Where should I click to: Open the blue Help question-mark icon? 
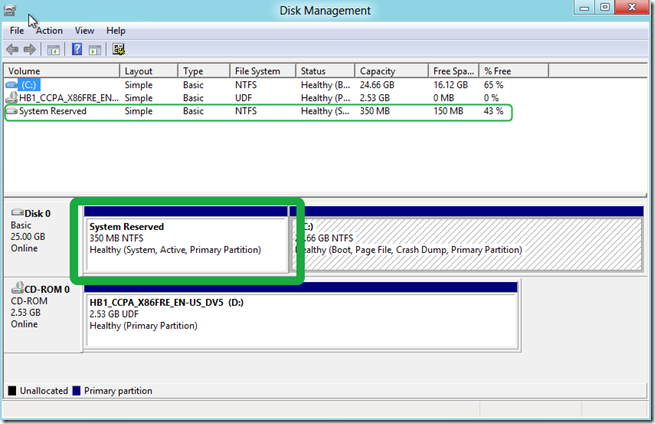(x=77, y=49)
